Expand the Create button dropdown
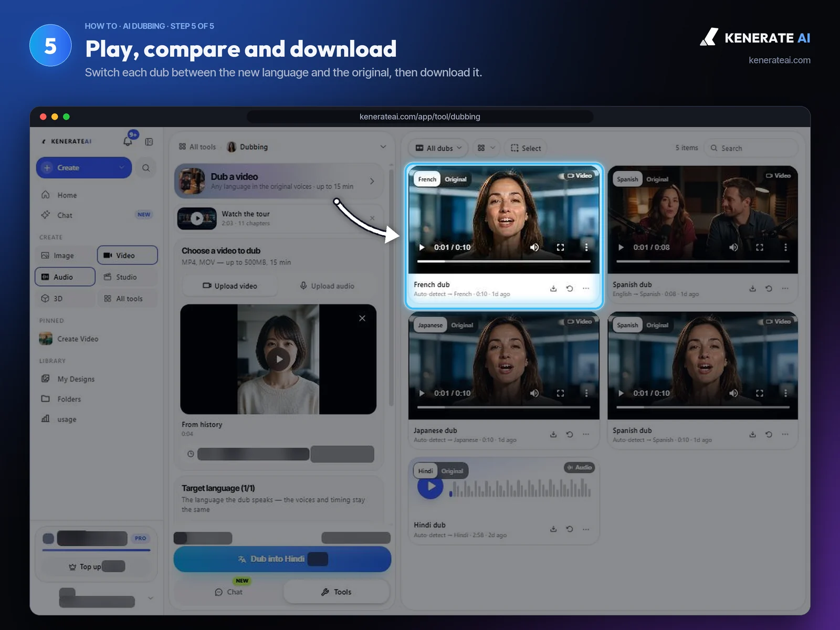Viewport: 840px width, 630px height. pyautogui.click(x=122, y=167)
